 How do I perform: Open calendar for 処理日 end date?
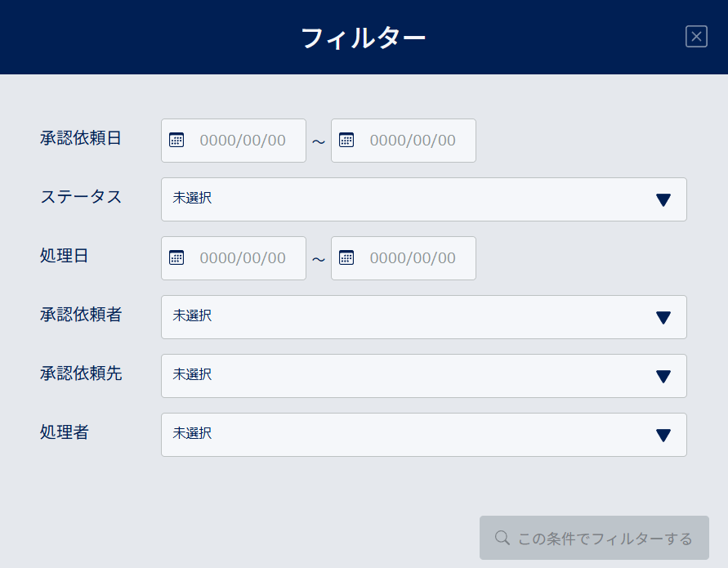click(x=346, y=257)
